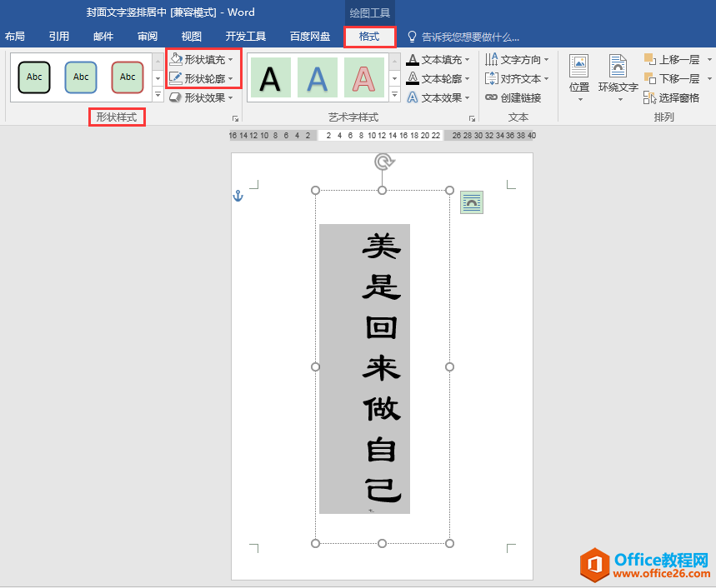The width and height of the screenshot is (716, 588).
Task: Click the Layout Options icon beside textbox
Action: click(x=472, y=202)
